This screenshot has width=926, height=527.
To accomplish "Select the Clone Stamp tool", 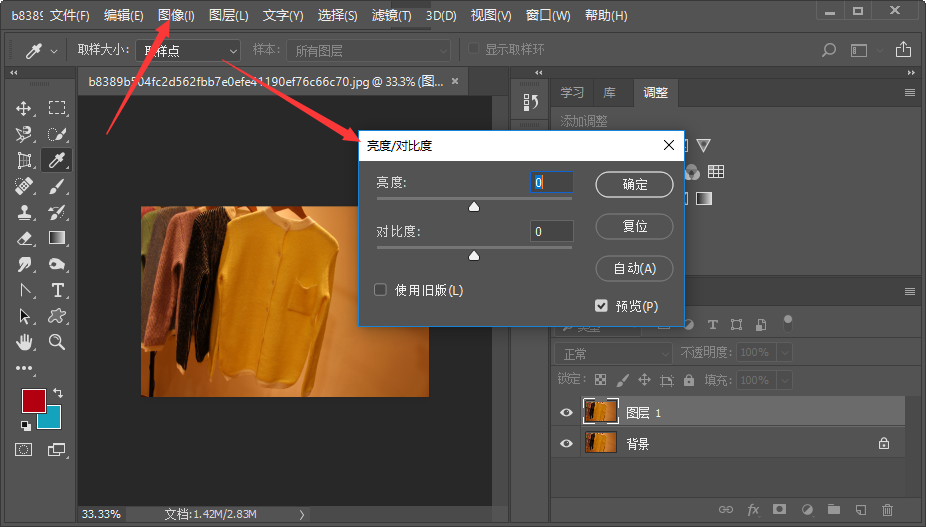I will [x=24, y=212].
